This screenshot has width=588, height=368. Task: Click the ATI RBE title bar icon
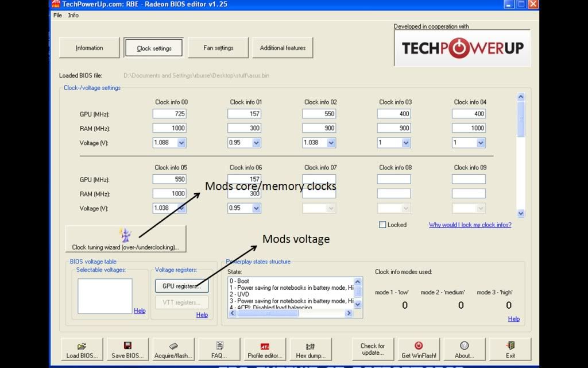(56, 4)
